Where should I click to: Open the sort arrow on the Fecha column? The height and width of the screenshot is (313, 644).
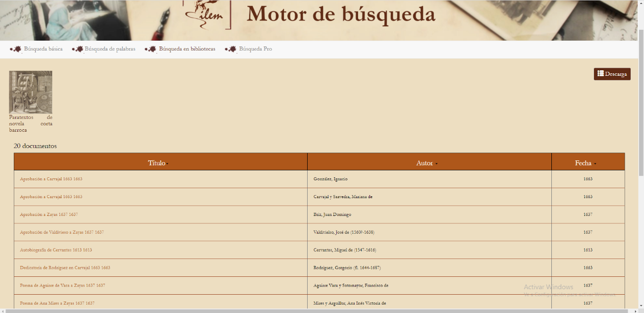pos(595,162)
